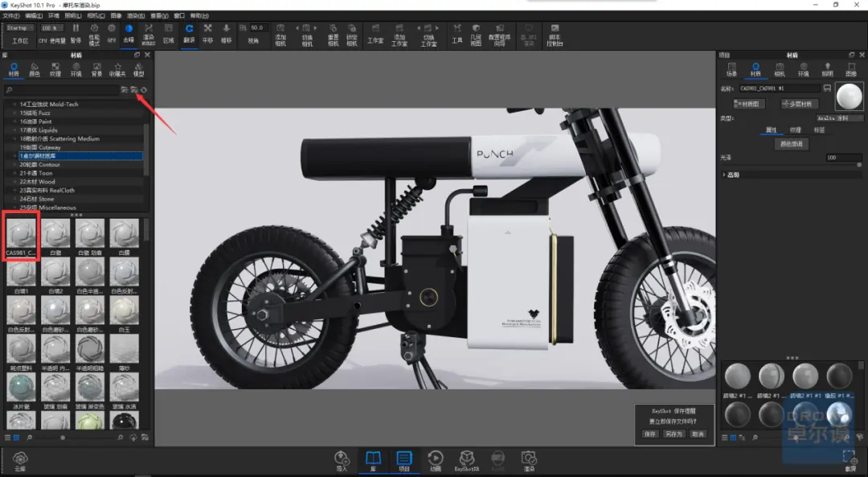868x477 pixels.
Task: Pause the real-time render (暂停)
Action: click(76, 33)
